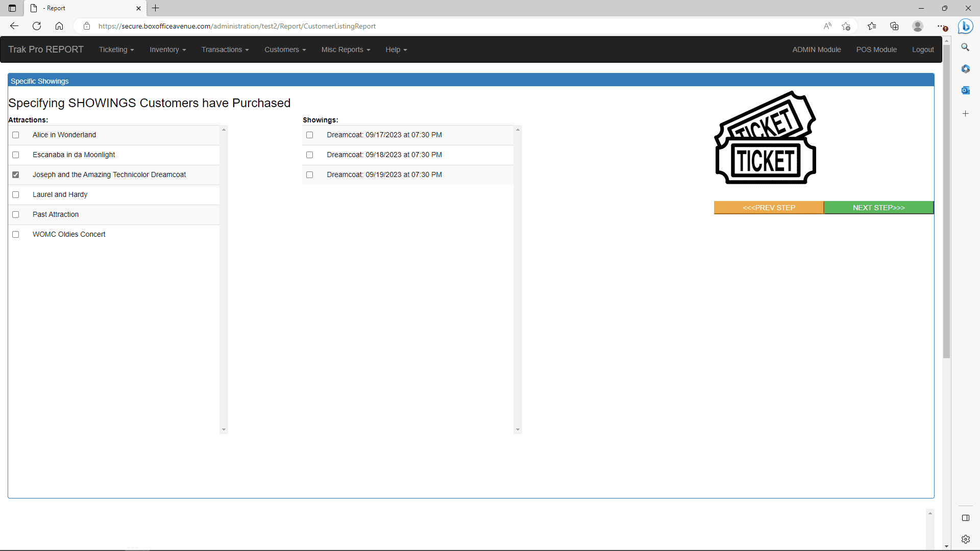Click the ticket logo image
Image resolution: width=980 pixels, height=551 pixels.
(765, 138)
